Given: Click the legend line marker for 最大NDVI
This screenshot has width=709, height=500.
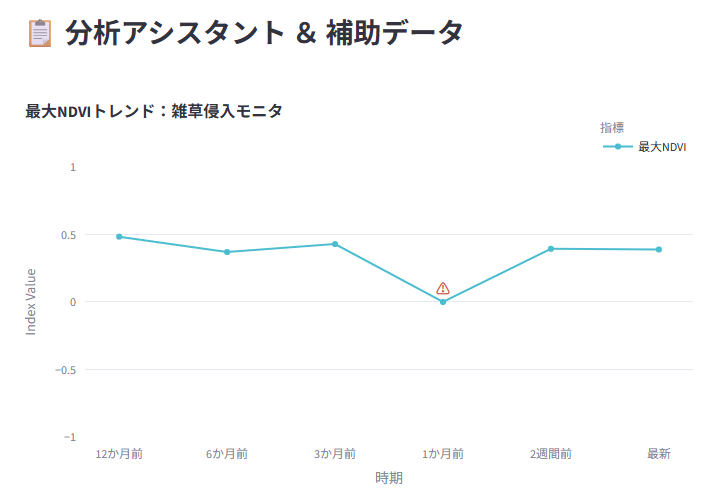Looking at the screenshot, I should (x=618, y=146).
